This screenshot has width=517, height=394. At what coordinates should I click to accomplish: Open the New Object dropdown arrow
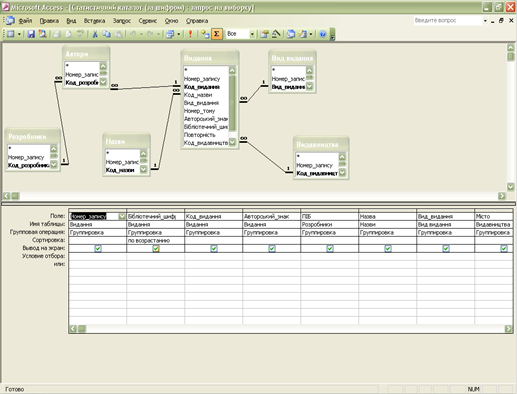click(311, 34)
